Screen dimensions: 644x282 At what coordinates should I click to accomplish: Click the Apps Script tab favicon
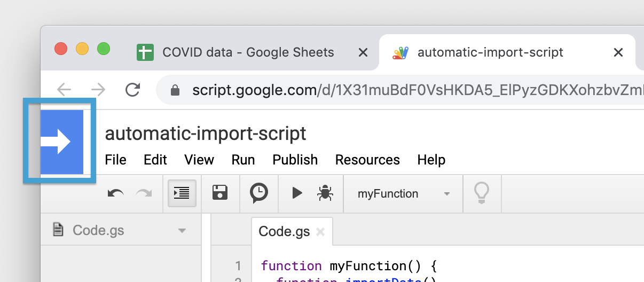point(400,52)
